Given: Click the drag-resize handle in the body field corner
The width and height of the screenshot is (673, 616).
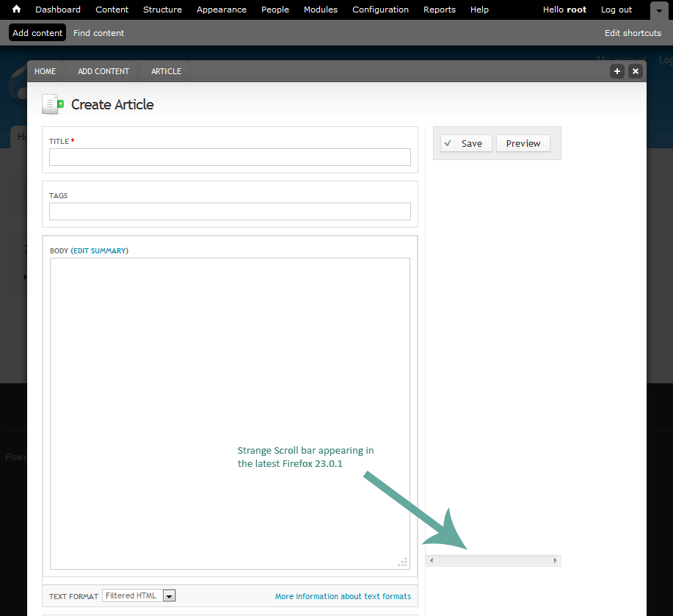Looking at the screenshot, I should (402, 562).
